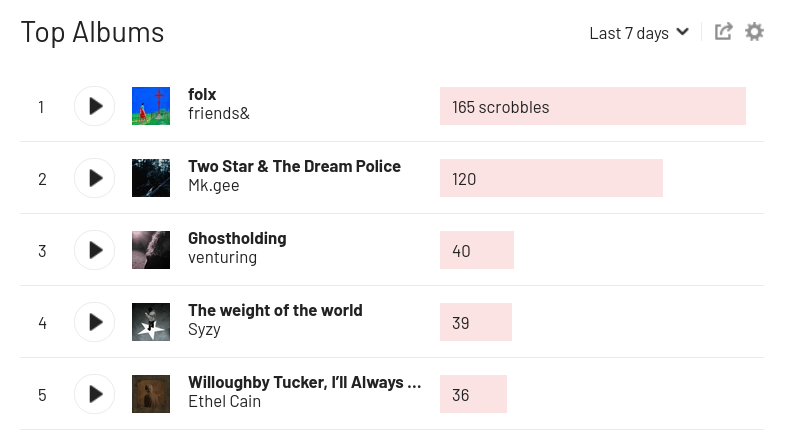807x437 pixels.
Task: Click the 120 scrobbles bar
Action: click(551, 178)
